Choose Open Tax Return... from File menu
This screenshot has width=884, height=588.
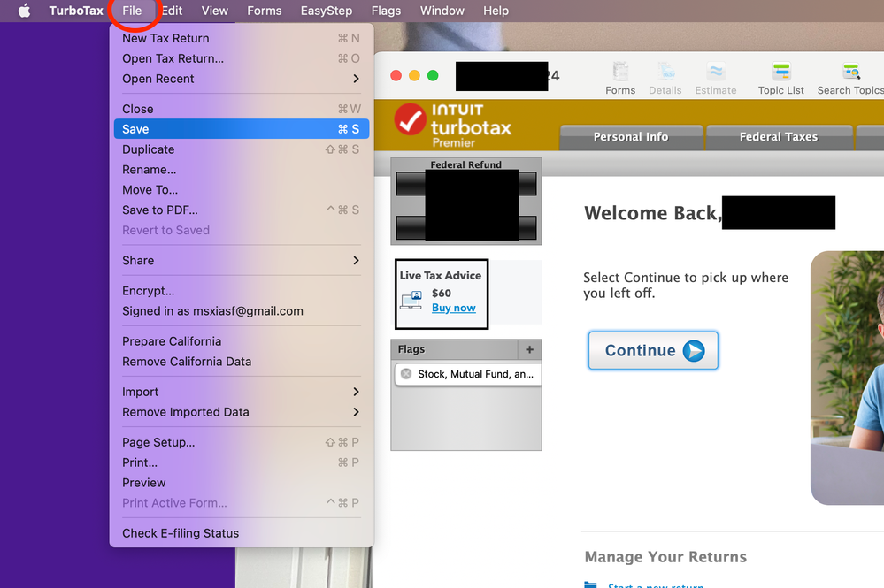[242, 58]
